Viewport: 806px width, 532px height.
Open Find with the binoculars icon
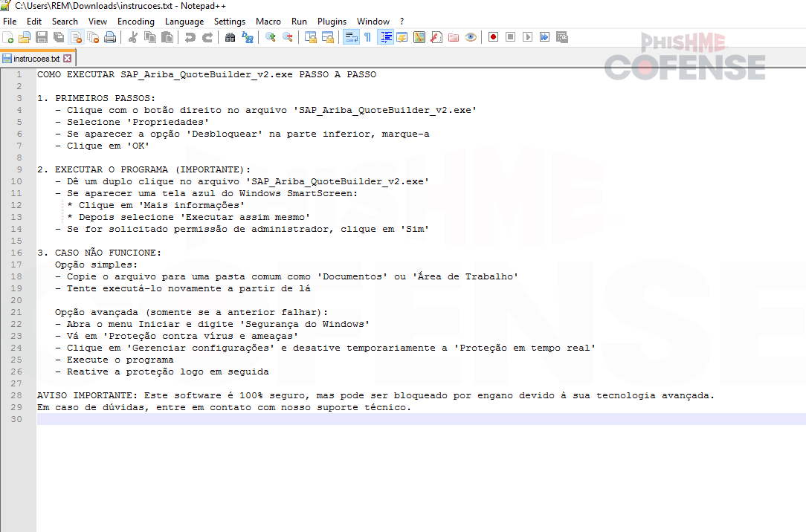(x=230, y=37)
